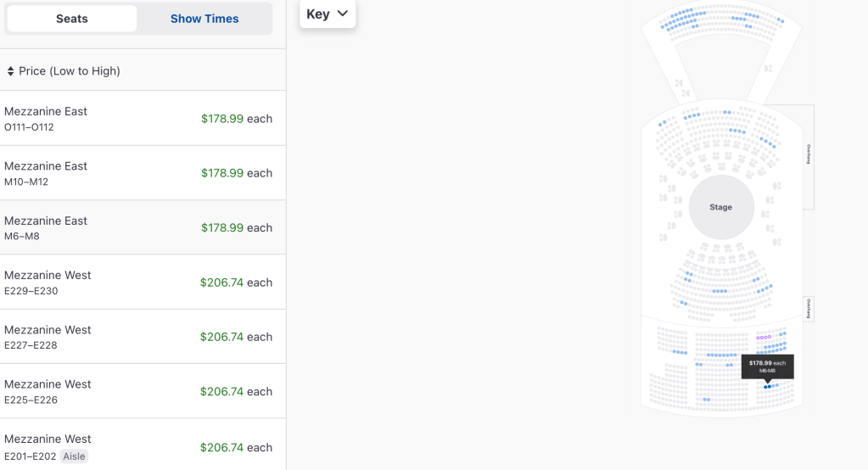The height and width of the screenshot is (470, 868).
Task: Click the Key chevron arrow
Action: (343, 14)
